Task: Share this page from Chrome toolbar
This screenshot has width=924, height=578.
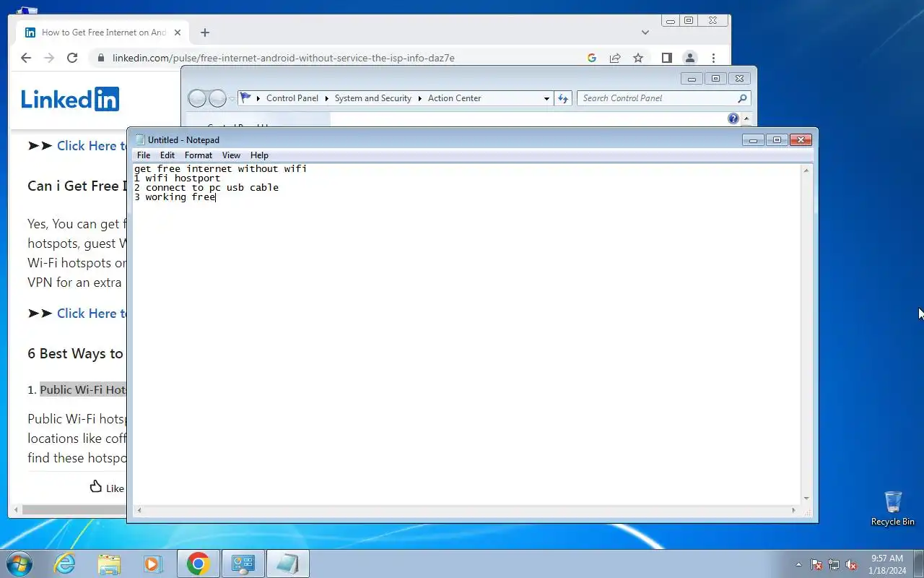Action: coord(615,58)
